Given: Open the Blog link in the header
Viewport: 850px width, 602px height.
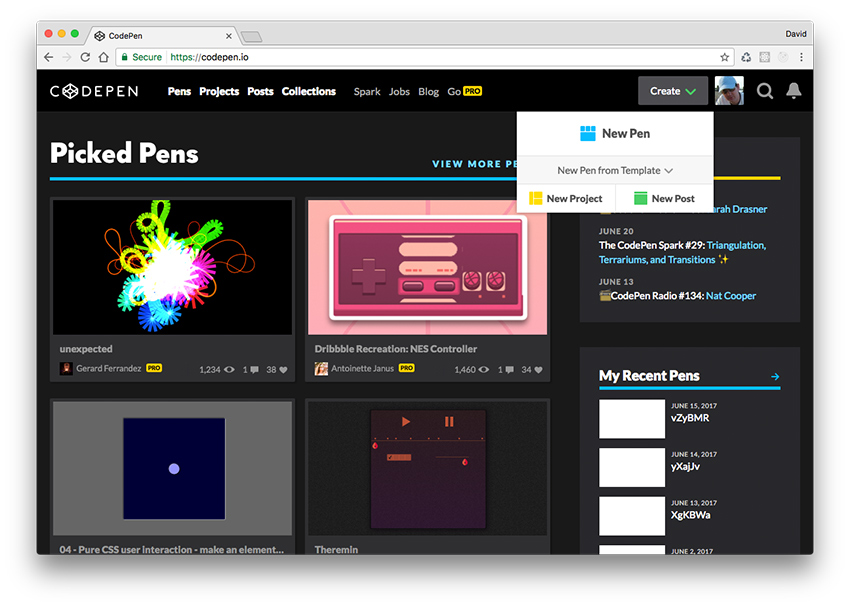Looking at the screenshot, I should coord(428,92).
